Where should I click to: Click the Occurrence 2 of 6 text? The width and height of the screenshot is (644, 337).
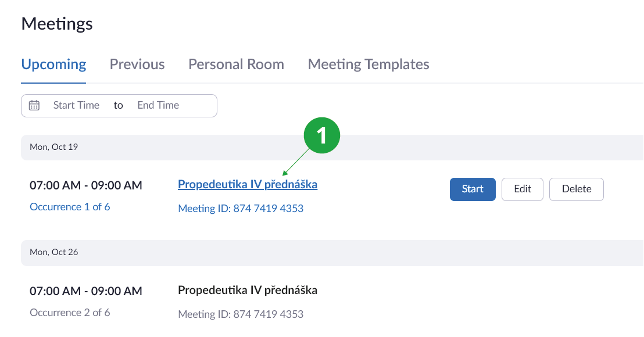[x=70, y=313]
